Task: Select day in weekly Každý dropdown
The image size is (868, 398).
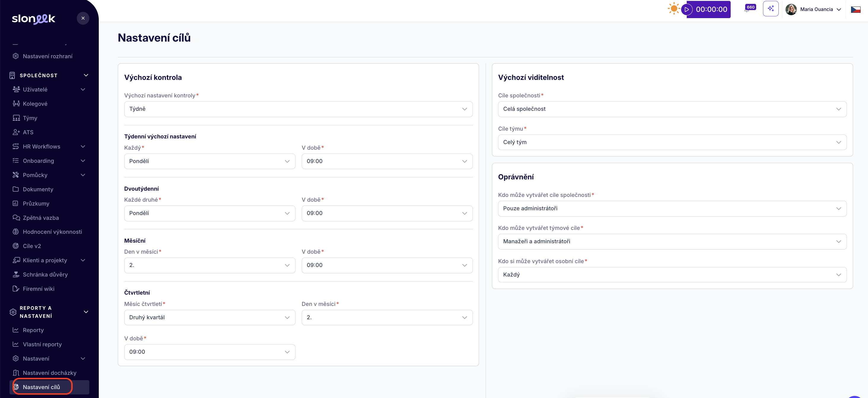Action: 210,161
